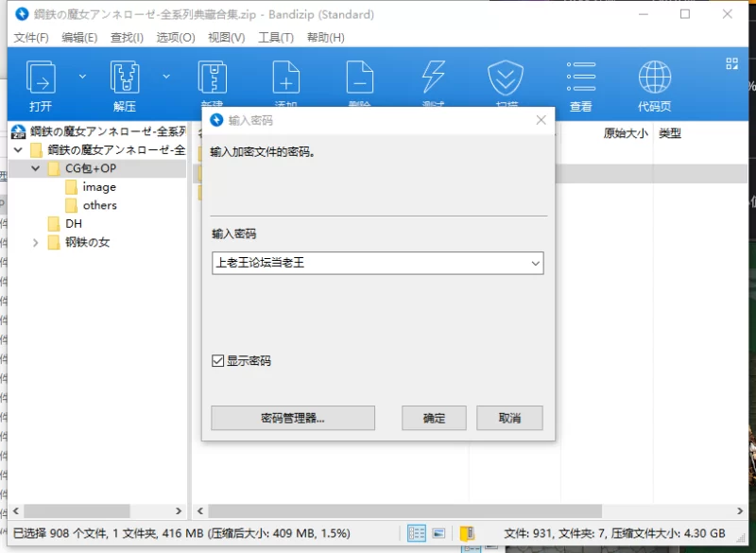Viewport: 756px width, 553px height.
Task: Click the file list right scroll arrow
Action: [740, 511]
